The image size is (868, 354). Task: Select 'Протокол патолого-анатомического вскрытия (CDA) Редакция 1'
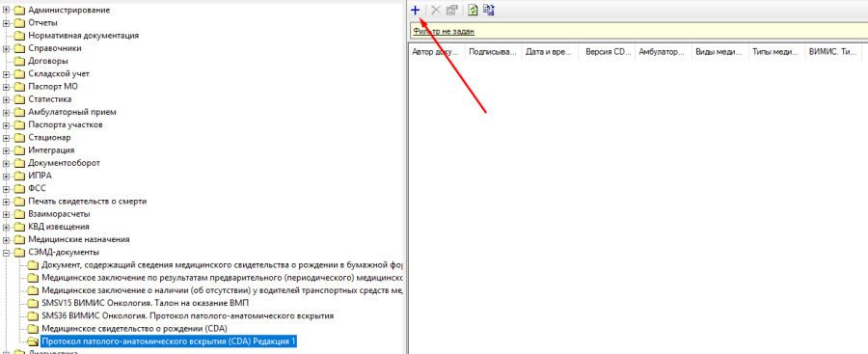pos(169,341)
